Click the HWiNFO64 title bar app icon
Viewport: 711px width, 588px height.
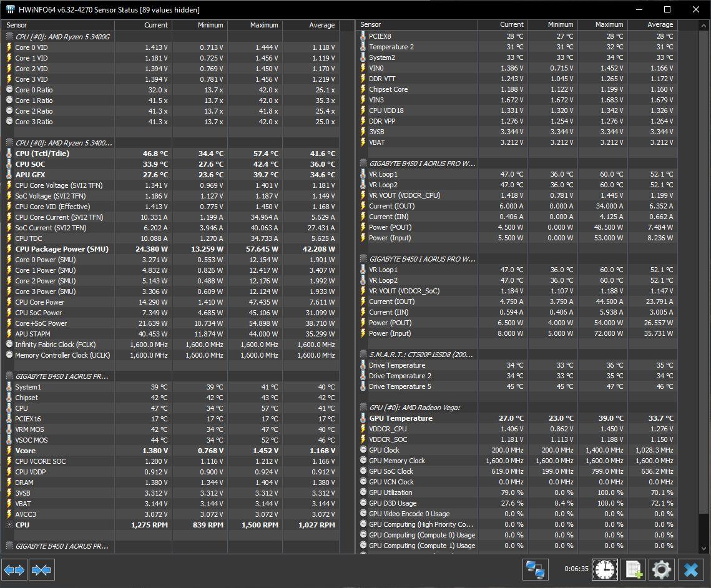pos(9,9)
